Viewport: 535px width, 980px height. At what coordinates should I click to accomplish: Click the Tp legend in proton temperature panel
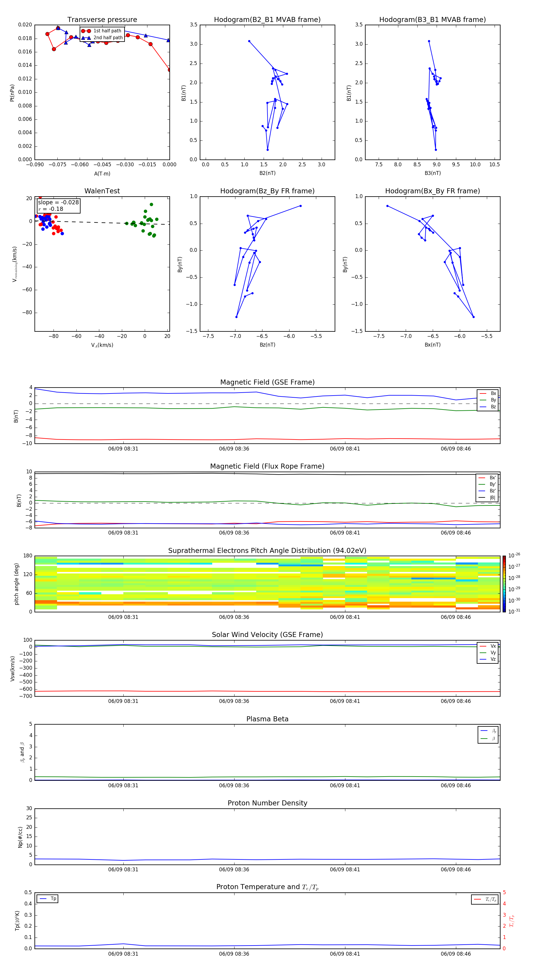pos(47,899)
